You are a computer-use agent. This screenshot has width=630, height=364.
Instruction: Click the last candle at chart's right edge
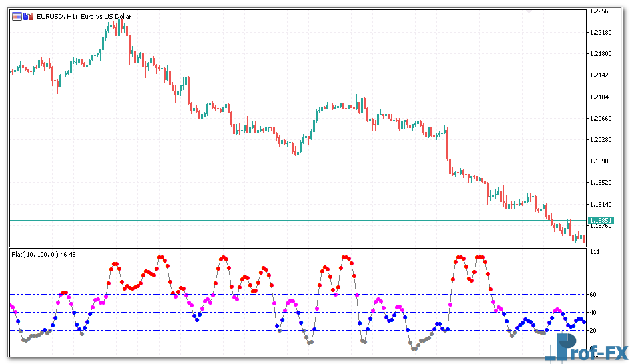(x=583, y=239)
